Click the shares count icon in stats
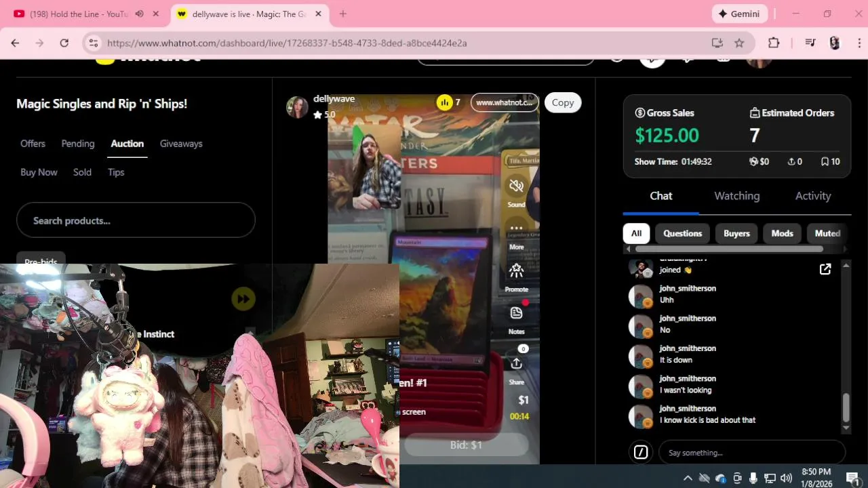This screenshot has height=488, width=868. [791, 161]
